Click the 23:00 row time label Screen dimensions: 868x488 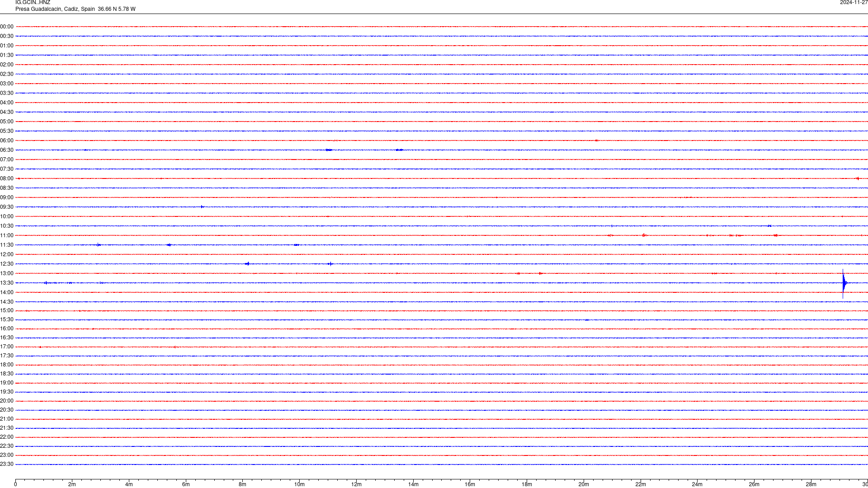pyautogui.click(x=7, y=455)
